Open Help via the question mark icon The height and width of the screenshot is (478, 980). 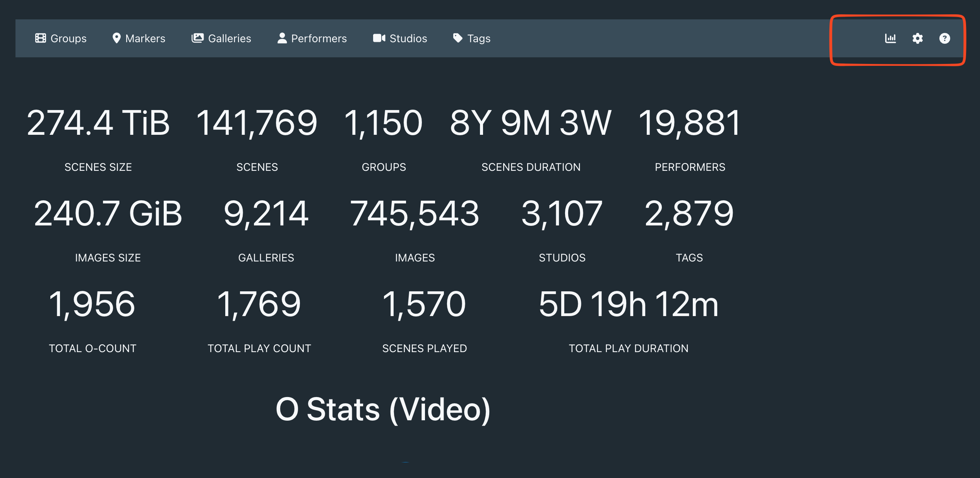944,38
